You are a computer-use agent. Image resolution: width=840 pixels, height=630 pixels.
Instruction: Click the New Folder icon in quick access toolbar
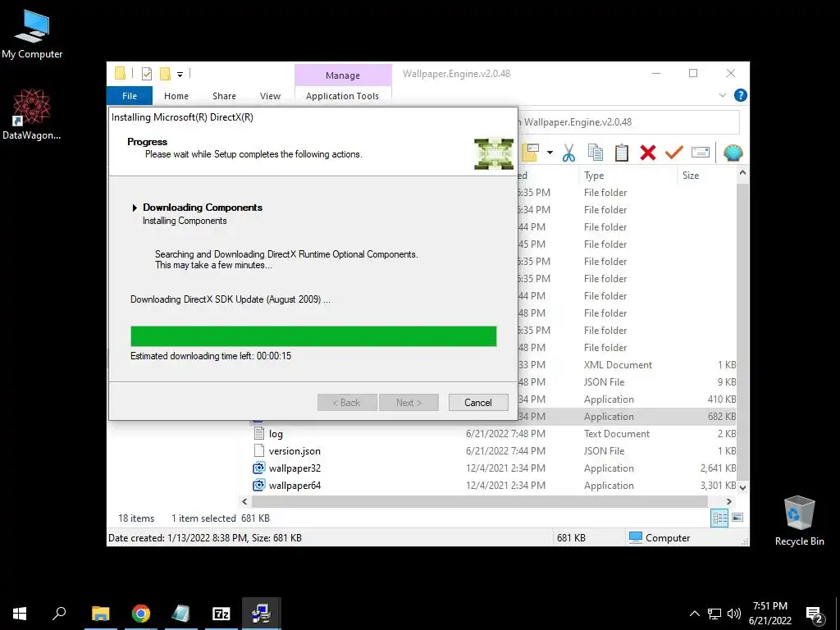(166, 74)
